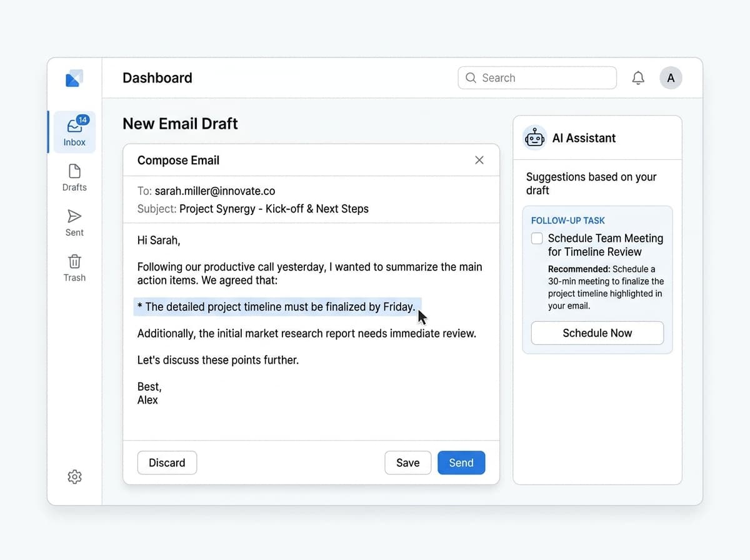The width and height of the screenshot is (750, 560).
Task: Click the 'Following our productive call yesterday' paragraph
Action: 310,274
